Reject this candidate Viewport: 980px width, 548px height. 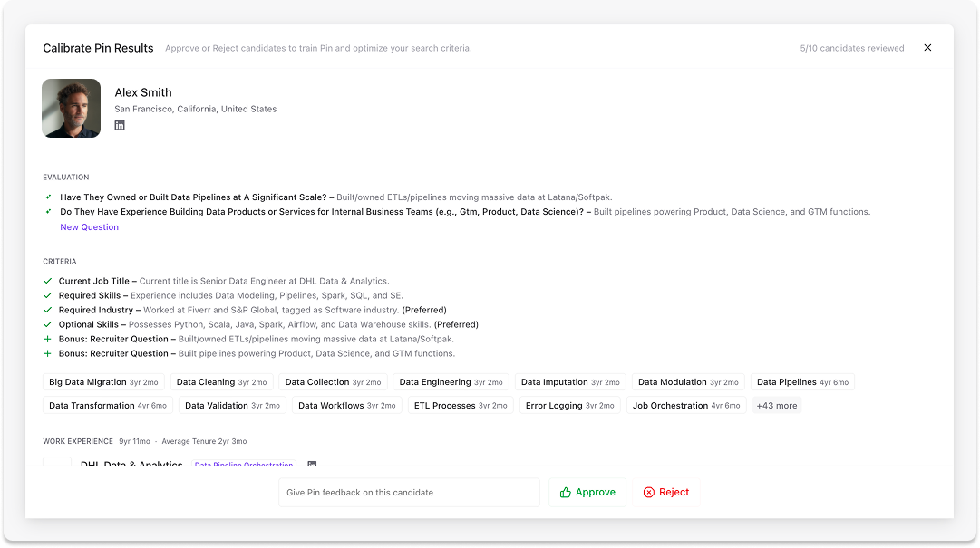tap(666, 493)
